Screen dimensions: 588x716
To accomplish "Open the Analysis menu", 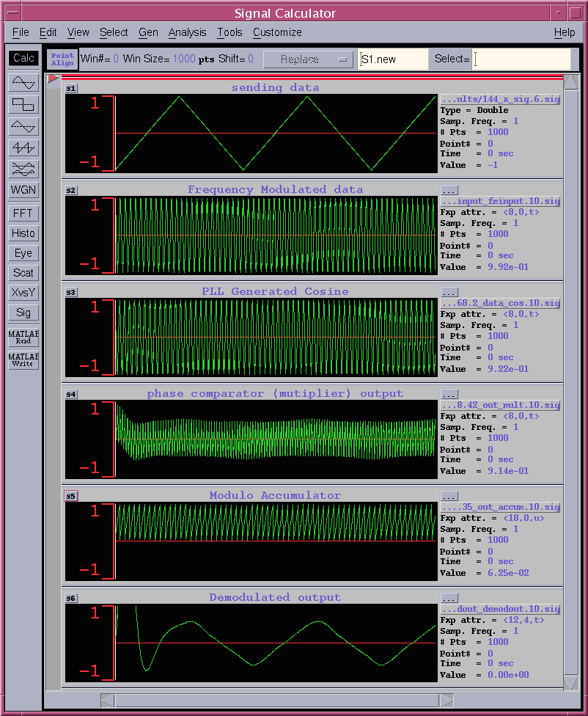I will tap(187, 32).
